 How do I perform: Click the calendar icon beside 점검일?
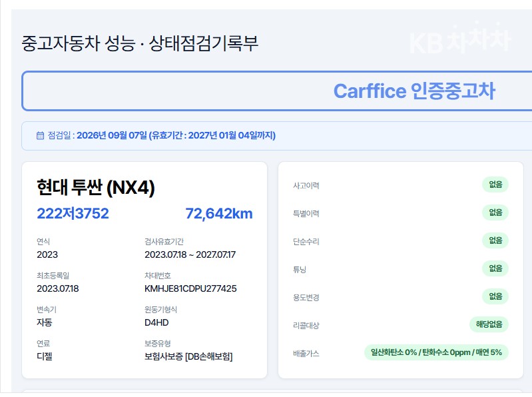coord(40,135)
